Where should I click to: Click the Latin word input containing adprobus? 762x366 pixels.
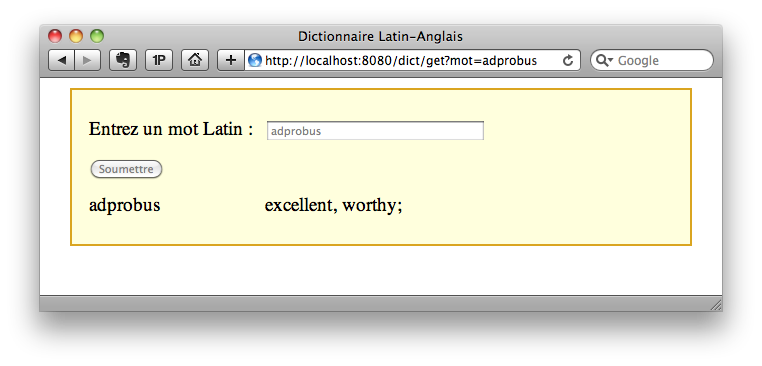(375, 131)
